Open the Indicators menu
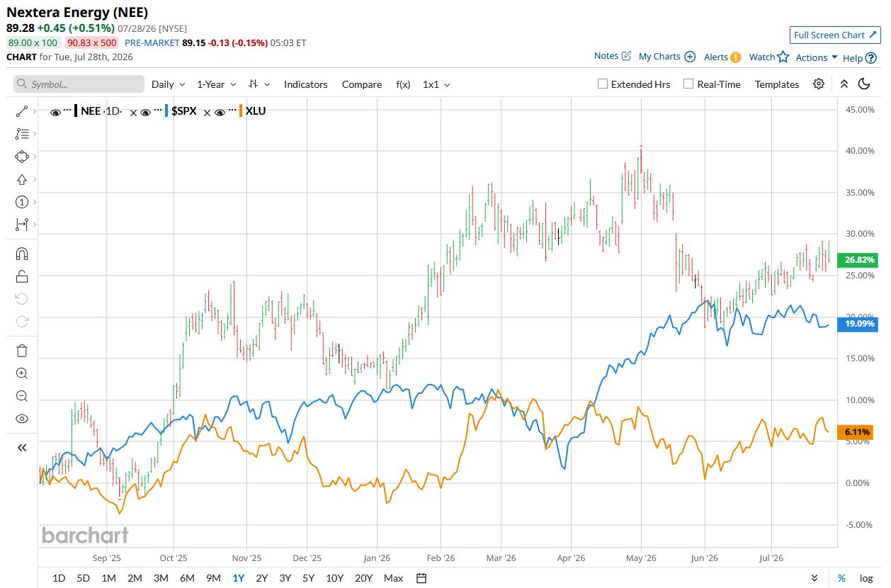 306,84
